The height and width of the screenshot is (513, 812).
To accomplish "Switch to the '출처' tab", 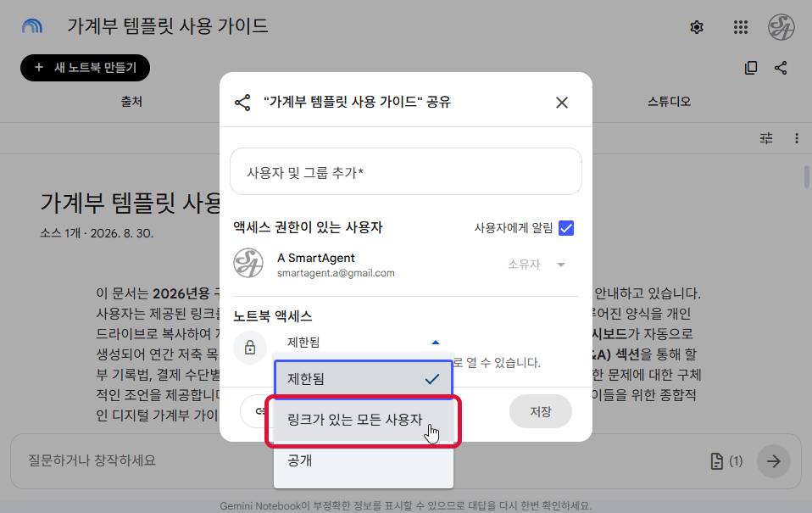I will click(131, 102).
